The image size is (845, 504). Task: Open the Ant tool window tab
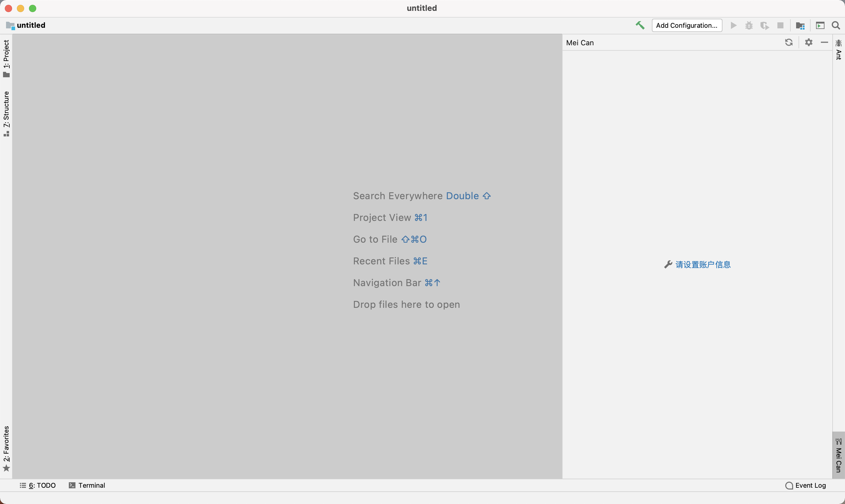(x=839, y=50)
